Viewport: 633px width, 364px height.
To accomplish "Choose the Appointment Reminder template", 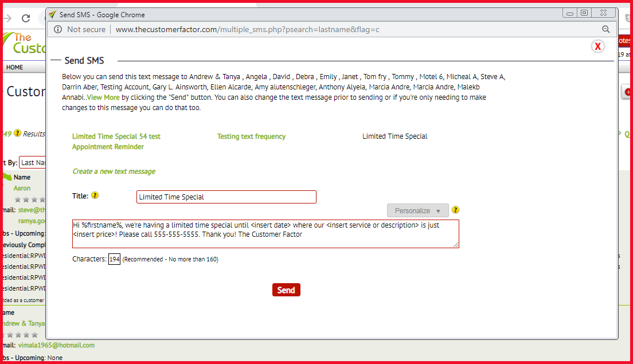I will 108,147.
